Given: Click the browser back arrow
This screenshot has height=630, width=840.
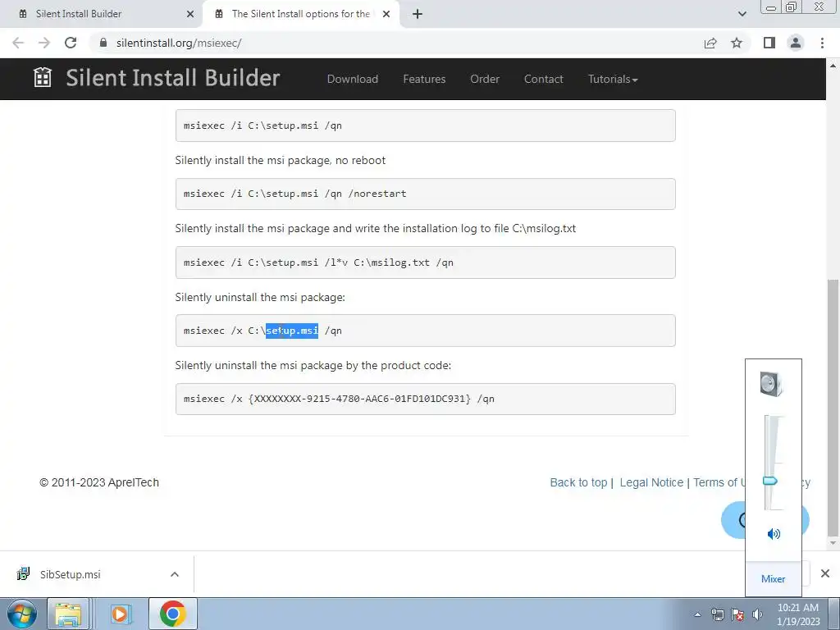Looking at the screenshot, I should (18, 43).
